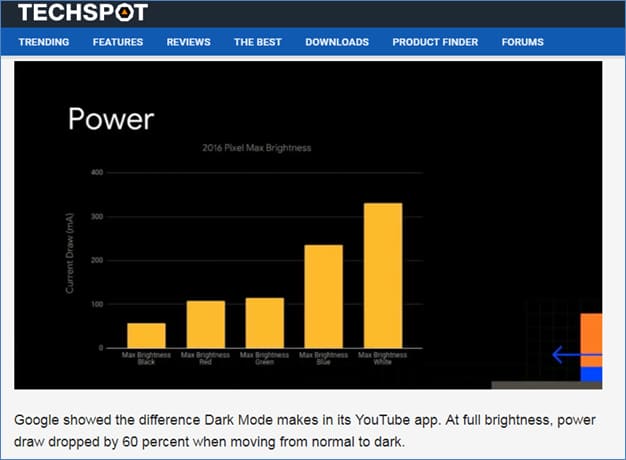
Task: Click the orange block at slide edge
Action: (x=591, y=340)
